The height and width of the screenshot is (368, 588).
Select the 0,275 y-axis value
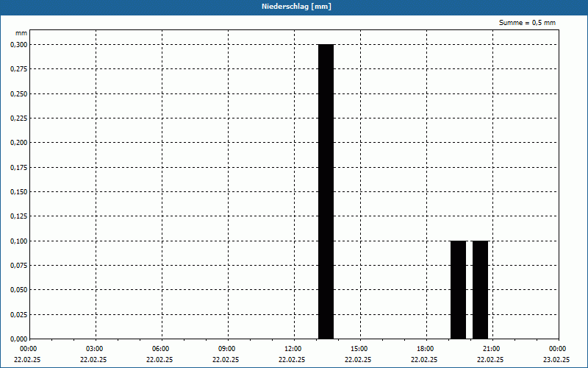pyautogui.click(x=19, y=69)
